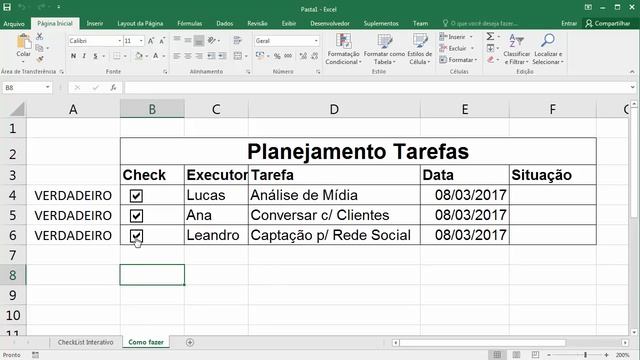This screenshot has height=360, width=640.
Task: Open Estilos de Célula gallery
Action: (x=420, y=49)
